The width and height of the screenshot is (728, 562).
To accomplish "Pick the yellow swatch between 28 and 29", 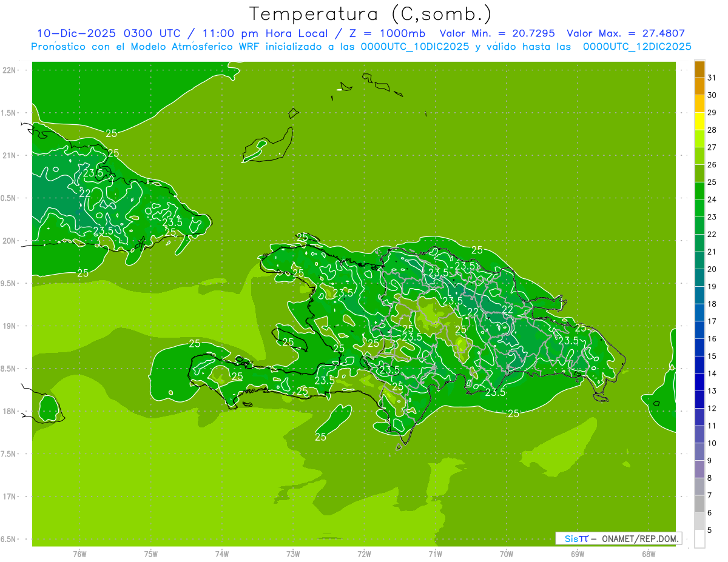I will pos(699,121).
